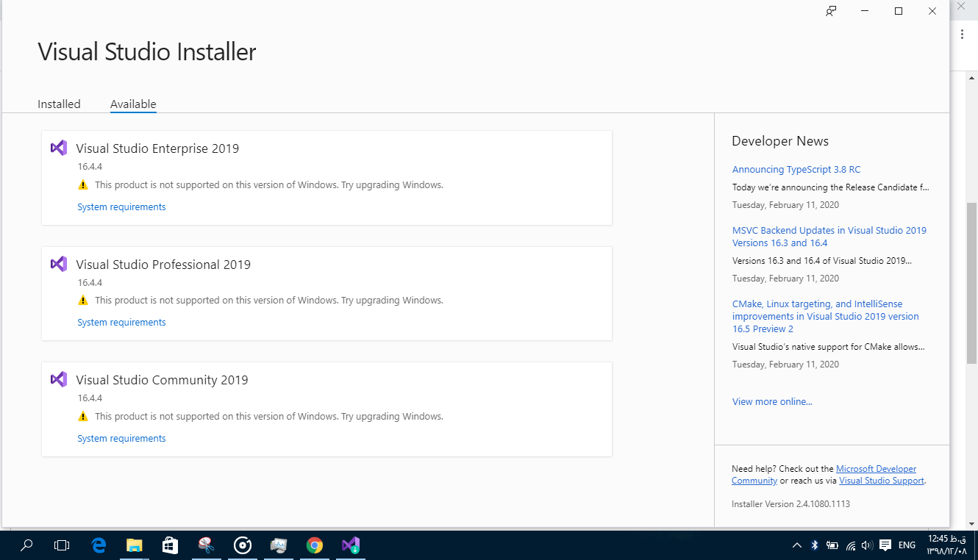Open the Visual Studio Support link
This screenshot has height=560, width=978.
coord(881,481)
